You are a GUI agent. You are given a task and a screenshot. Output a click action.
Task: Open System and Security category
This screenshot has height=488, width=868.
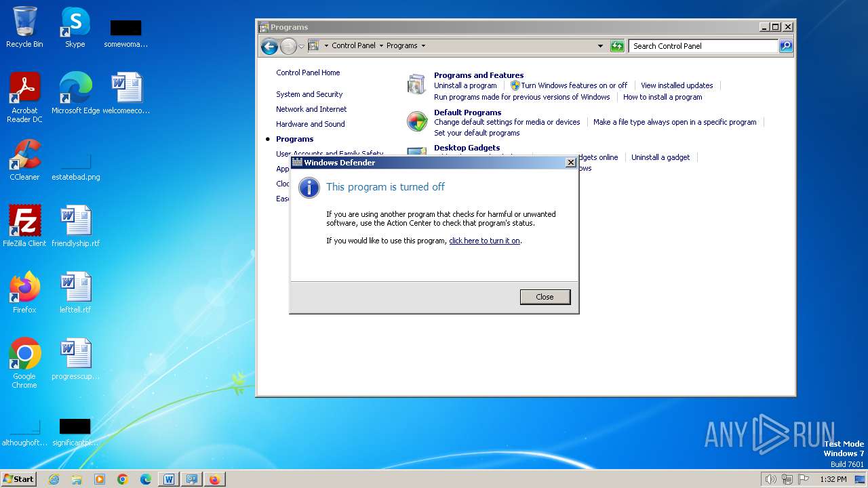click(x=309, y=94)
